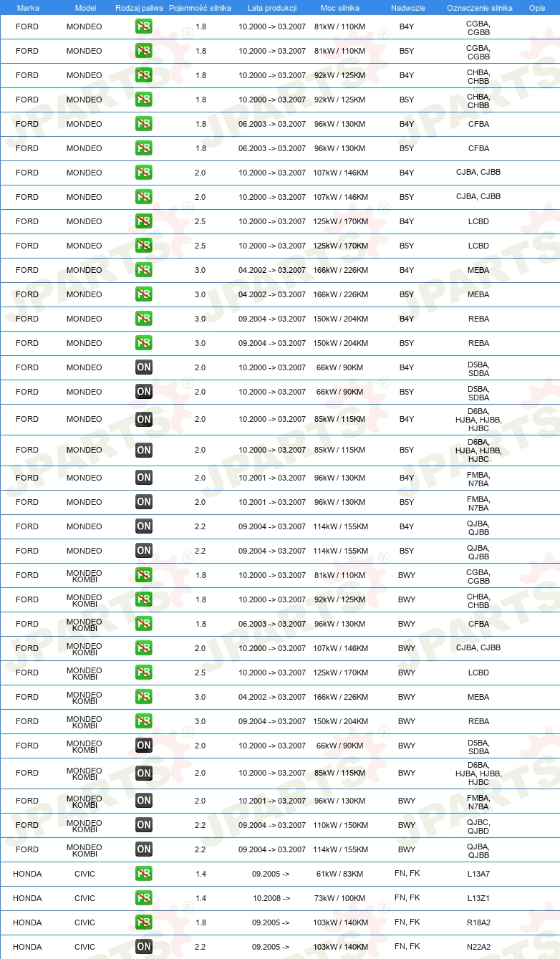The image size is (560, 959).
Task: Click ON diesel icon in Mondeo Kombi 114kW row
Action: 144,850
